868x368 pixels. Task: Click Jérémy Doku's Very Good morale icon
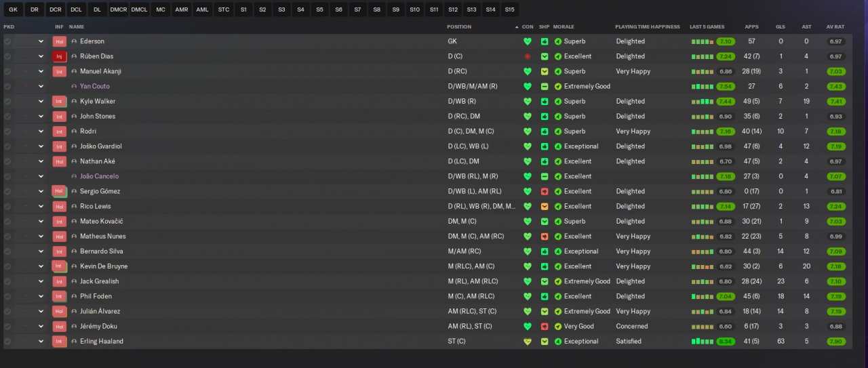(558, 327)
